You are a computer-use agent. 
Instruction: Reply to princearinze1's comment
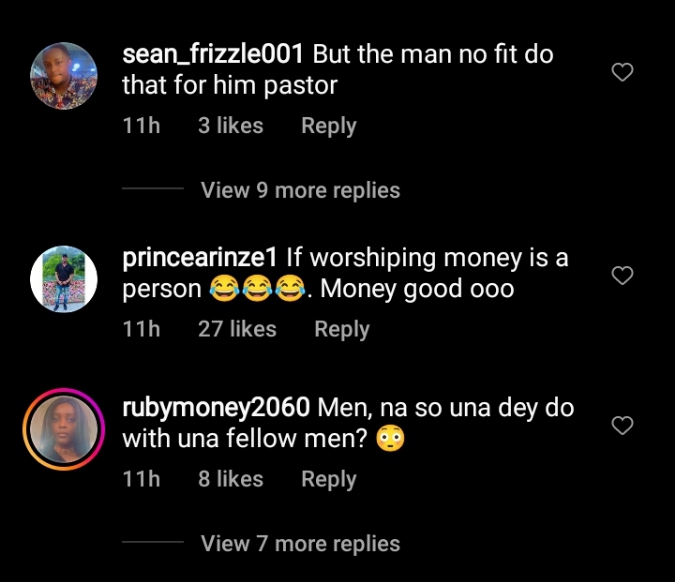pos(342,329)
